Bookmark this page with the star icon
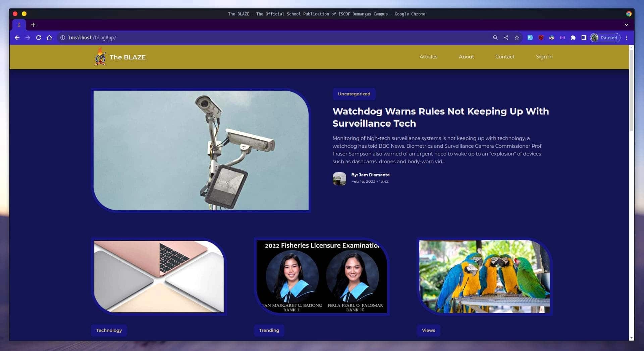The image size is (644, 351). point(517,38)
